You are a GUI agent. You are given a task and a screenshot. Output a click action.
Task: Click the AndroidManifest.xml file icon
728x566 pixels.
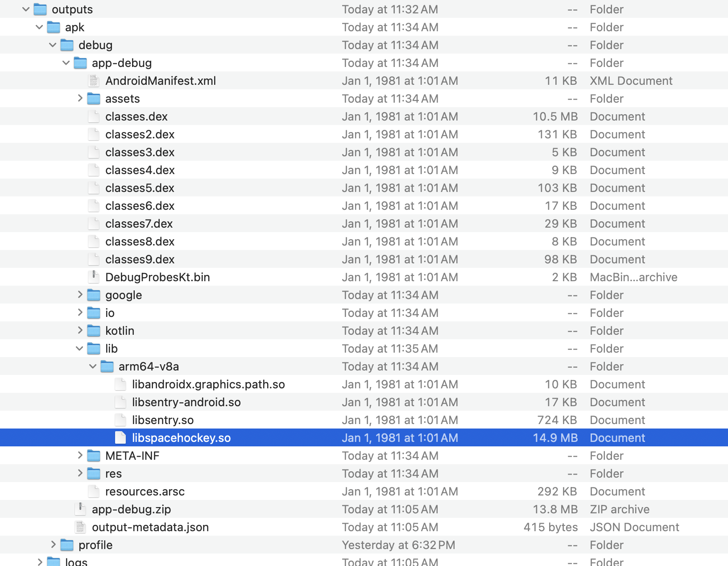(94, 81)
